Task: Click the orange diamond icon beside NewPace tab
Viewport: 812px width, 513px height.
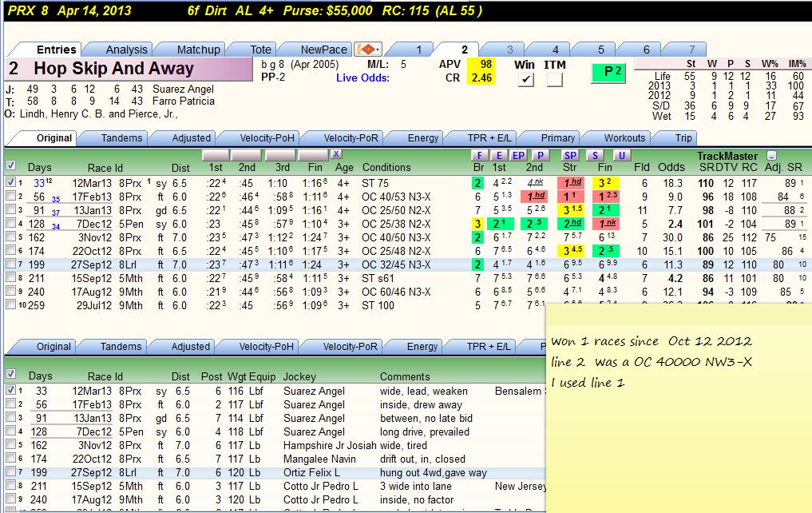Action: coord(368,50)
